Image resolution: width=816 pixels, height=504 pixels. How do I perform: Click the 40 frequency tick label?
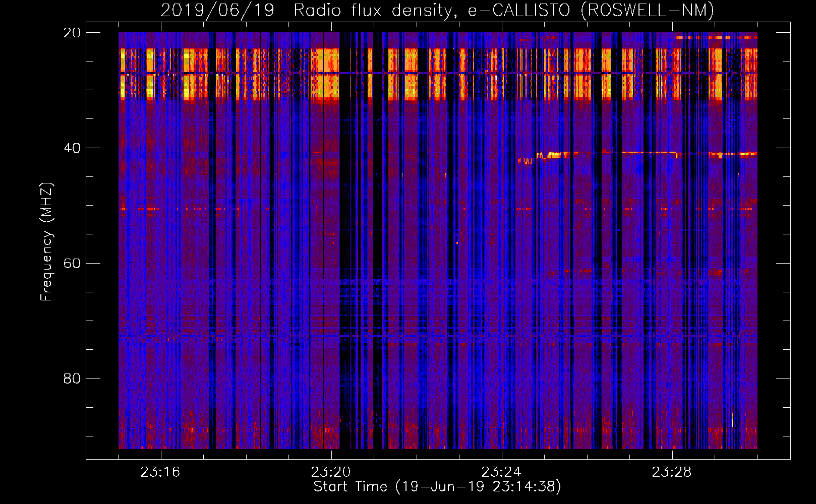(x=72, y=148)
